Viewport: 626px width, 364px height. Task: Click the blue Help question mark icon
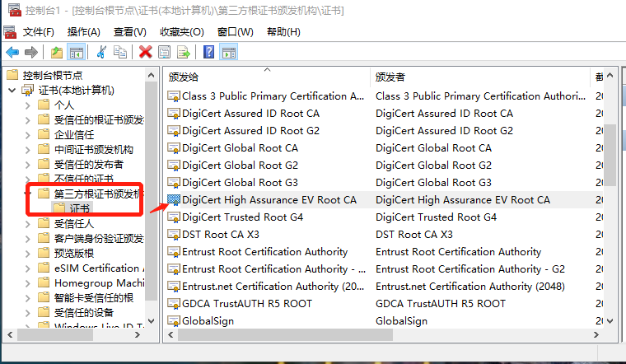point(209,53)
